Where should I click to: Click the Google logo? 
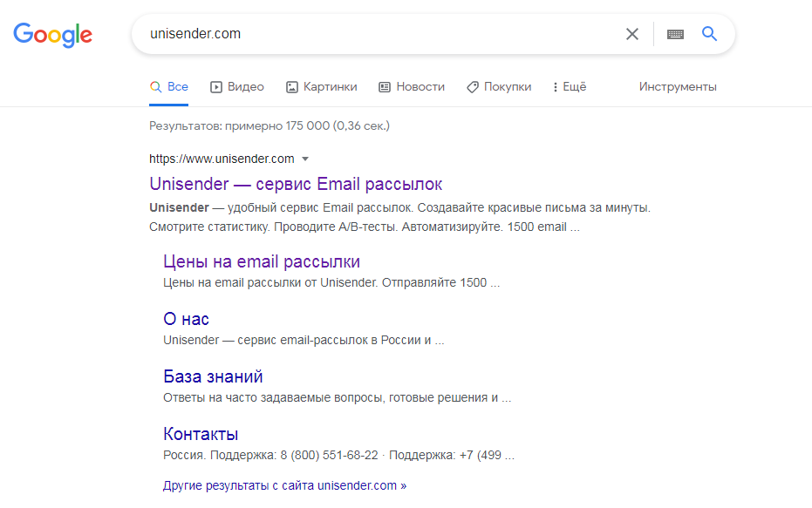click(53, 35)
